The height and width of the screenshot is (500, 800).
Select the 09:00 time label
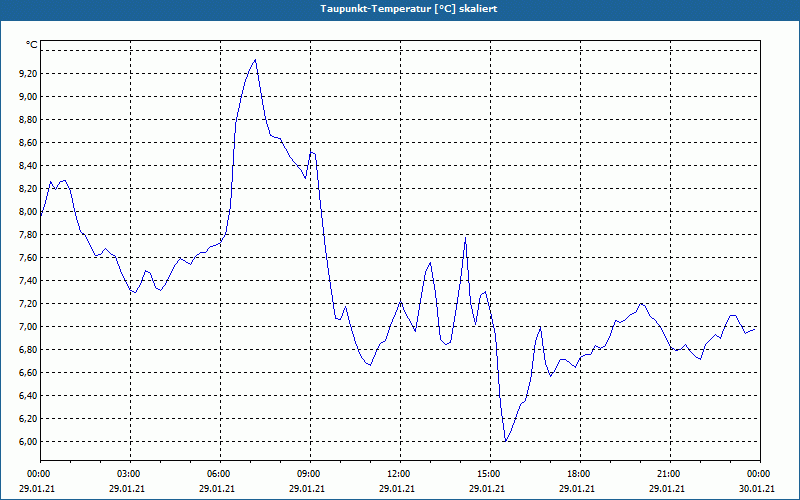[x=310, y=474]
